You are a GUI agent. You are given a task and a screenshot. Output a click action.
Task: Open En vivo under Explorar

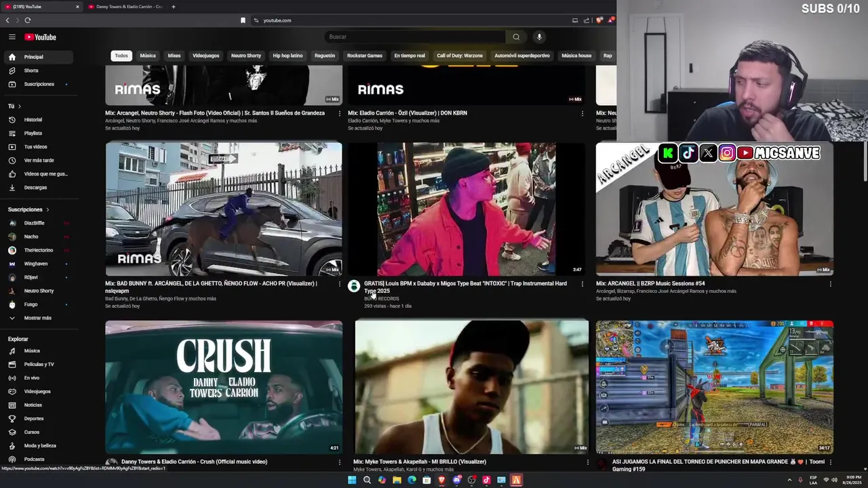point(38,378)
